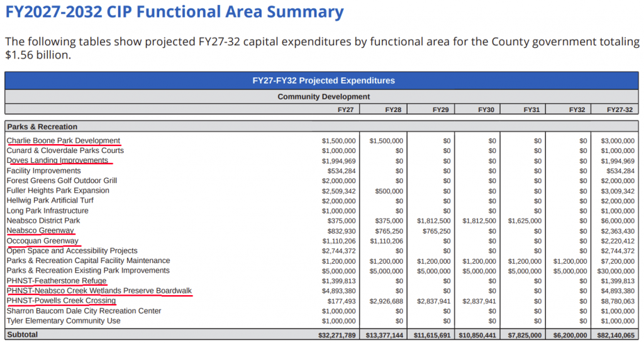Select the Community Development heading row
The image size is (644, 343).
coord(323,96)
